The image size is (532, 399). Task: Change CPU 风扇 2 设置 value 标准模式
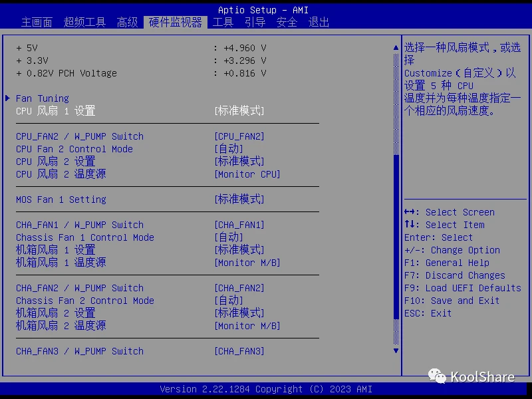tap(239, 162)
